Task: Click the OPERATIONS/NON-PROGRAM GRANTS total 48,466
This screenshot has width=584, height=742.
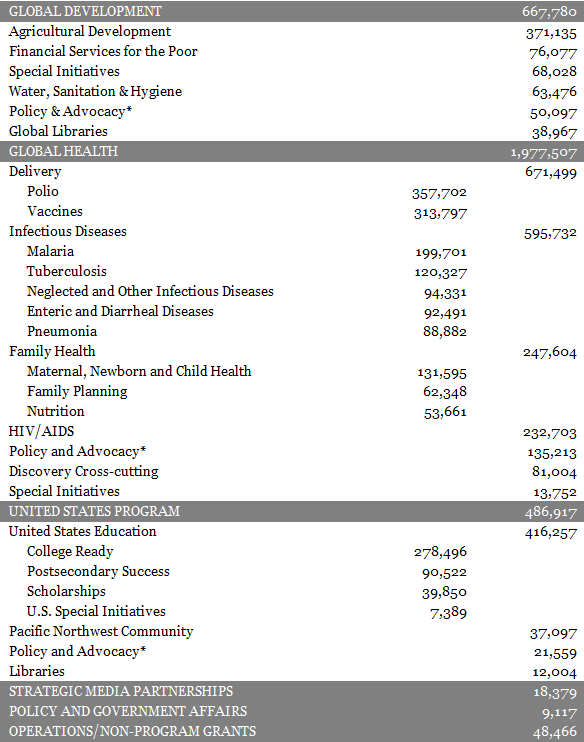Action: pos(555,733)
